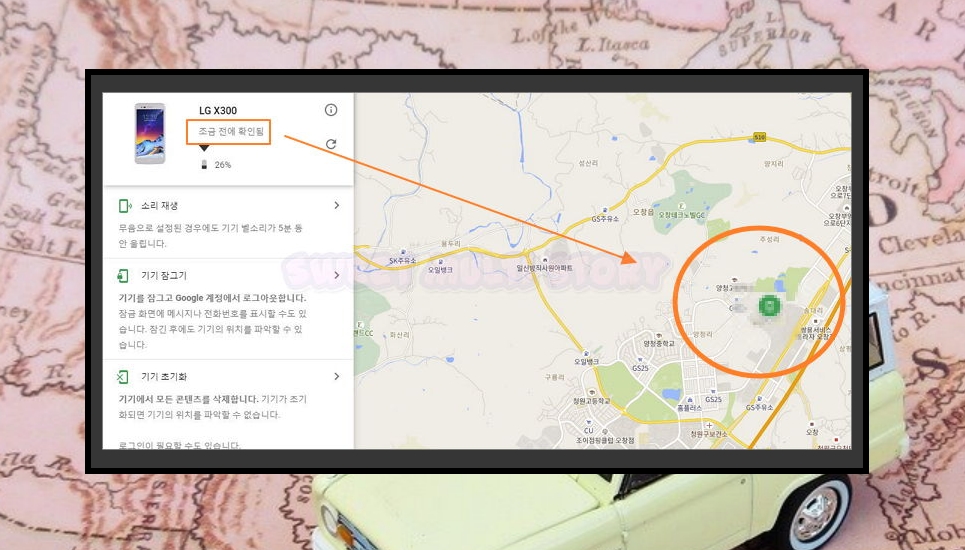This screenshot has width=965, height=550.
Task: Expand the 기기 잠그기 option chevron
Action: coord(337,275)
